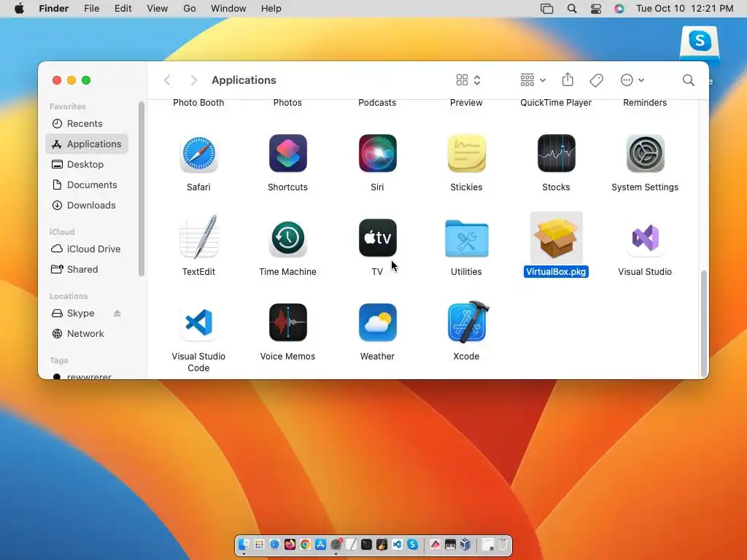Open Launchpad from the Dock

(259, 545)
